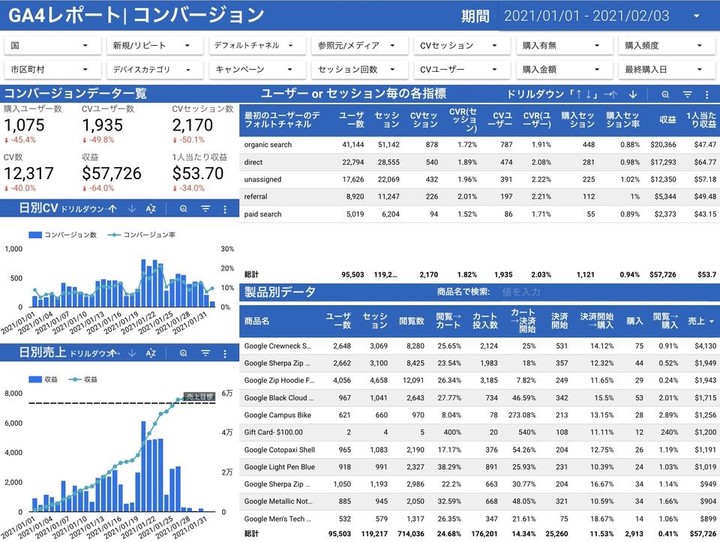This screenshot has width=720, height=542.
Task: Open the 国 filter dropdown
Action: (52, 45)
